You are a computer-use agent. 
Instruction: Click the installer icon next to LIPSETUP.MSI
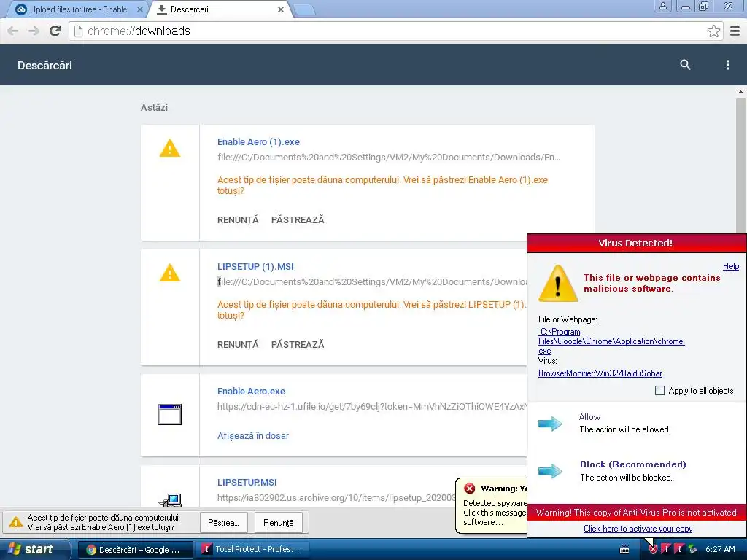pyautogui.click(x=170, y=500)
